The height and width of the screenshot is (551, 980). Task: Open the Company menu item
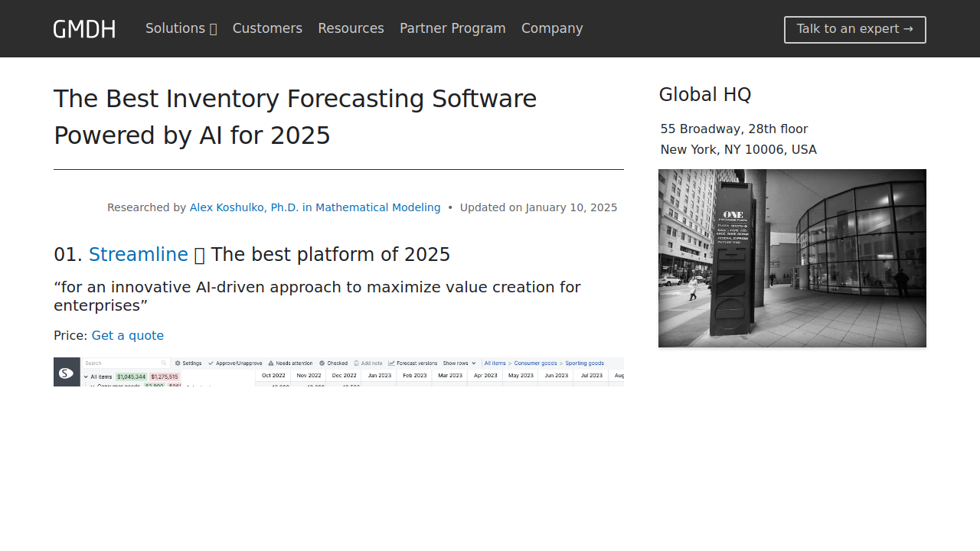[552, 28]
